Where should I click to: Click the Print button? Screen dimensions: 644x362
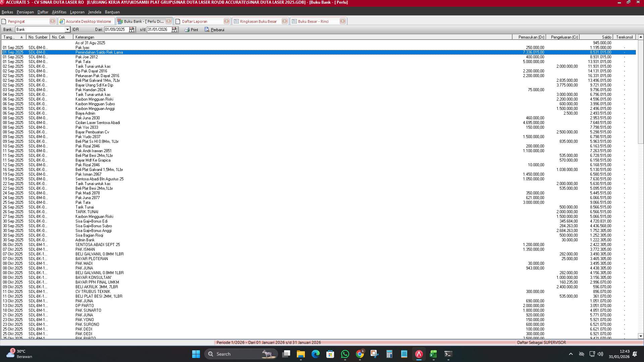[191, 29]
